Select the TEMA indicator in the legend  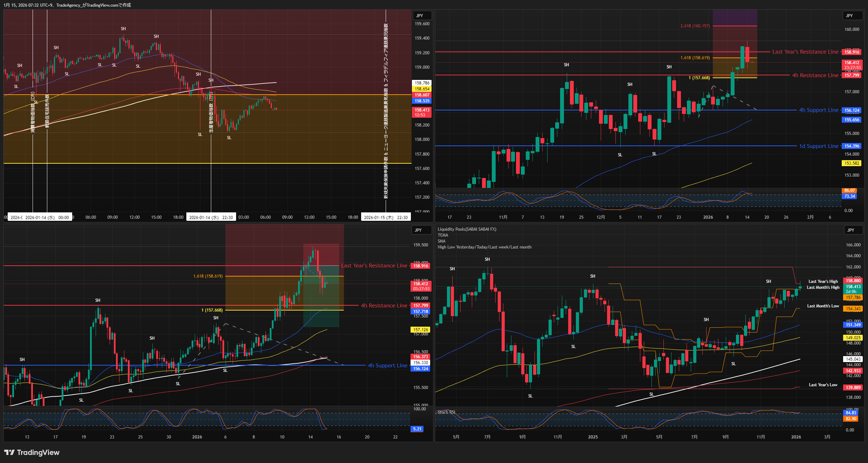click(443, 235)
